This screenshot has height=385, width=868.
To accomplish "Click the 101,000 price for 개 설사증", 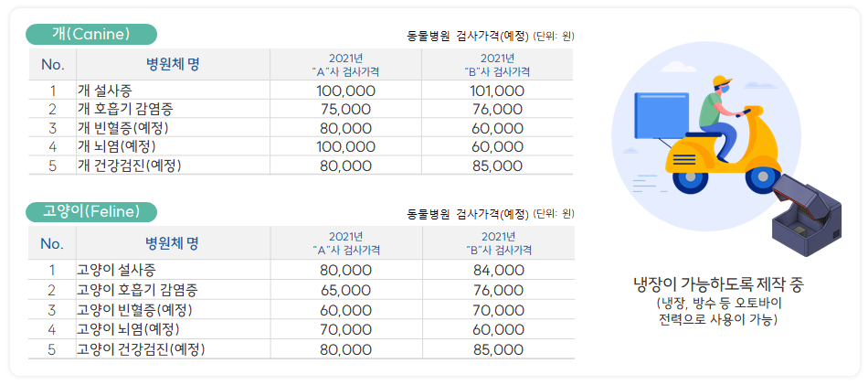I will [x=496, y=91].
